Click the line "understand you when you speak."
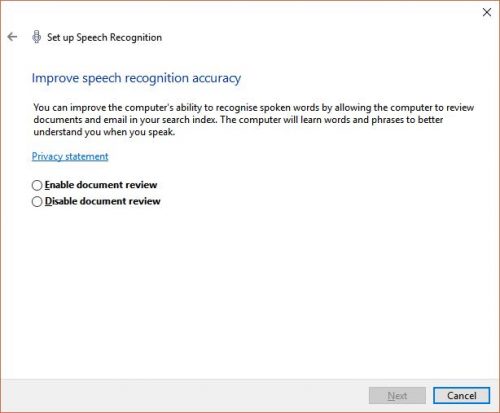Image resolution: width=500 pixels, height=413 pixels. 104,132
